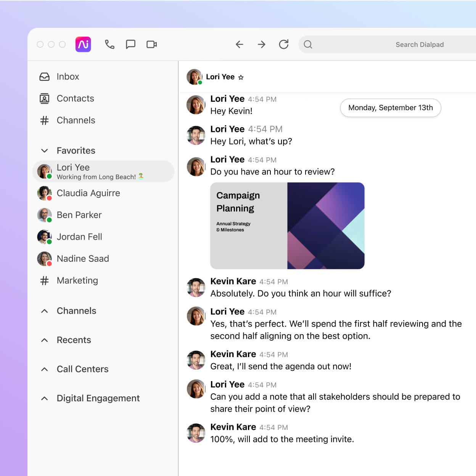Collapse the Favorites section

pyautogui.click(x=44, y=151)
